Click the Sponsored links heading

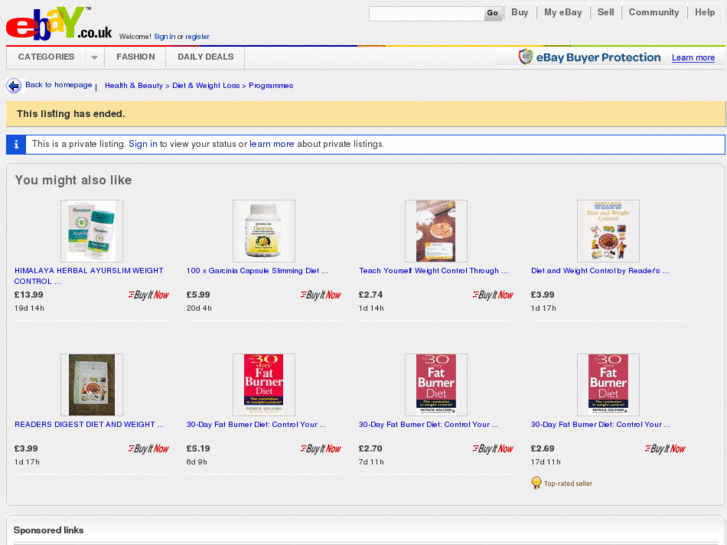coord(49,530)
